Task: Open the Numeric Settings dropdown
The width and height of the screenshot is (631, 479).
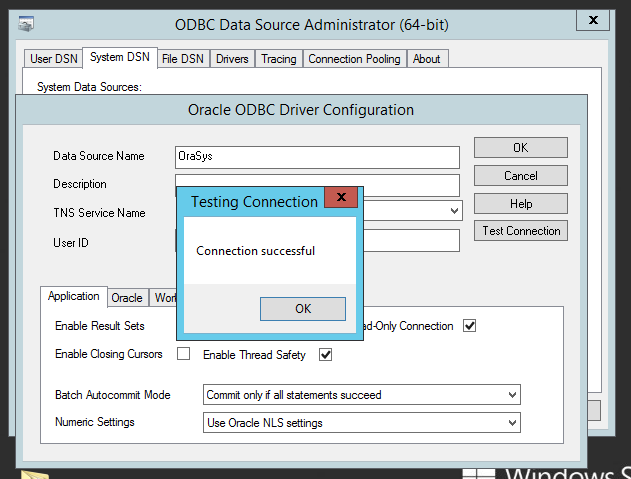Action: (362, 423)
